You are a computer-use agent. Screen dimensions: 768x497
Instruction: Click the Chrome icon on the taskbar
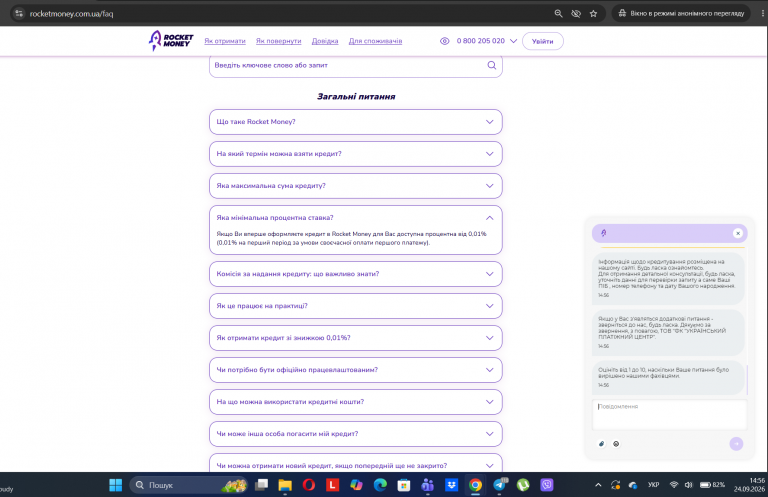click(x=475, y=485)
